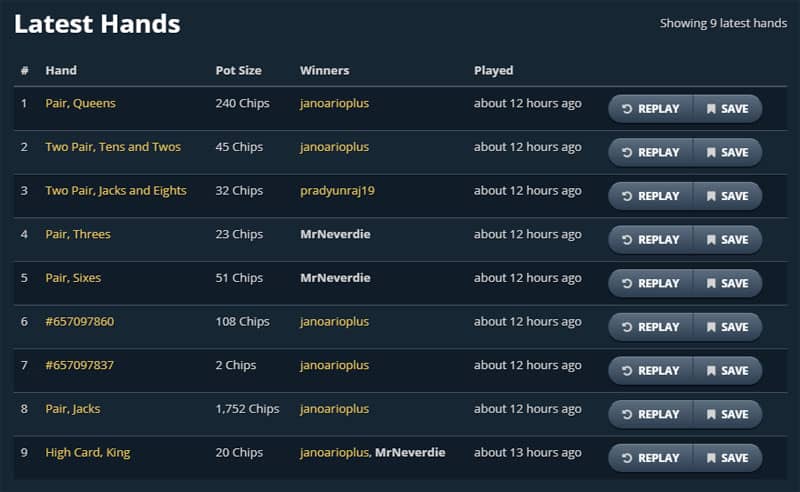Save the Two Pair, Jacks and Eights hand

(x=728, y=196)
